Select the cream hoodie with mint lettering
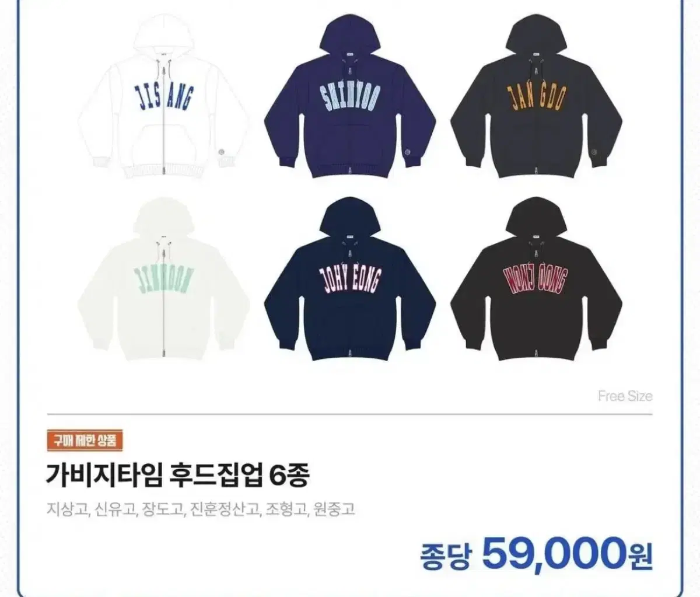Screen dimensions: 700x597 163,283
